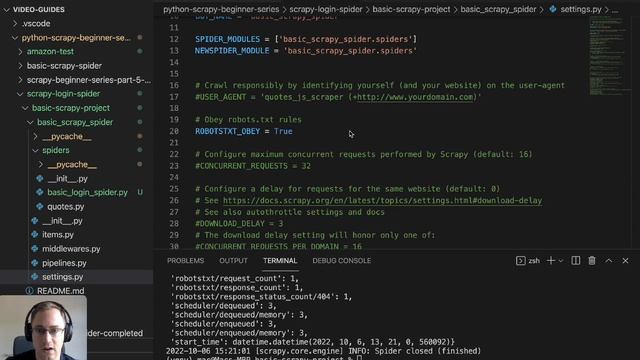Click the zsh terminal shell icon

(x=520, y=260)
